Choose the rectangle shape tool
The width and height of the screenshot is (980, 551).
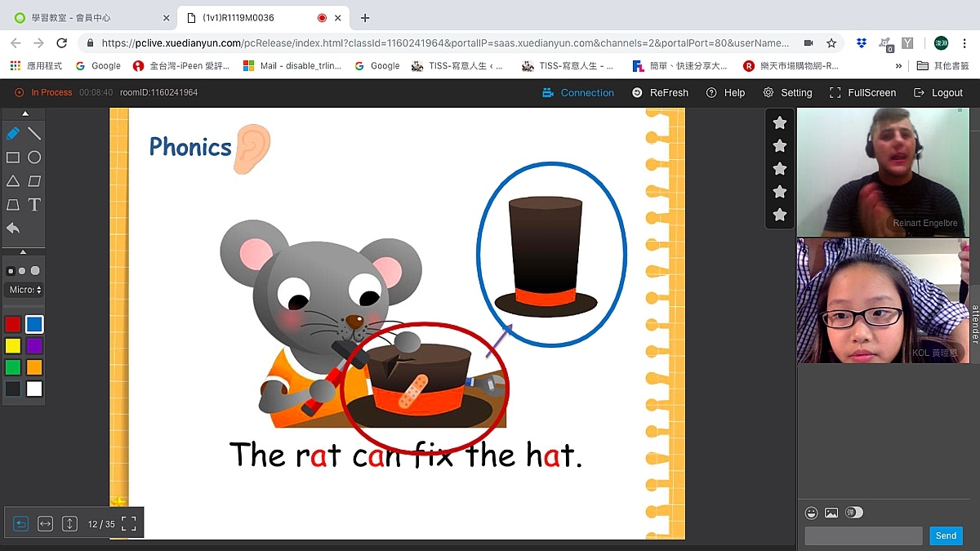(13, 158)
